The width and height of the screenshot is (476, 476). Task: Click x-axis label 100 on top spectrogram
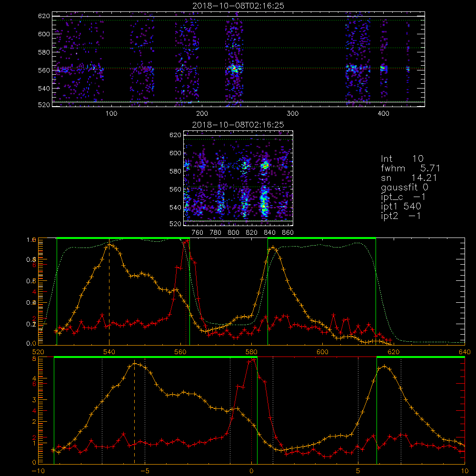[111, 114]
